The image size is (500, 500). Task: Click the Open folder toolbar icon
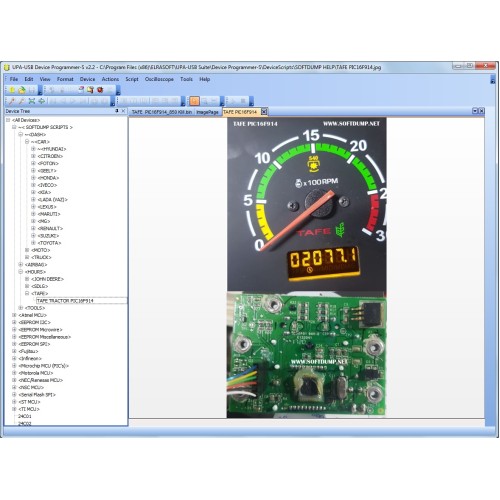[x=22, y=90]
